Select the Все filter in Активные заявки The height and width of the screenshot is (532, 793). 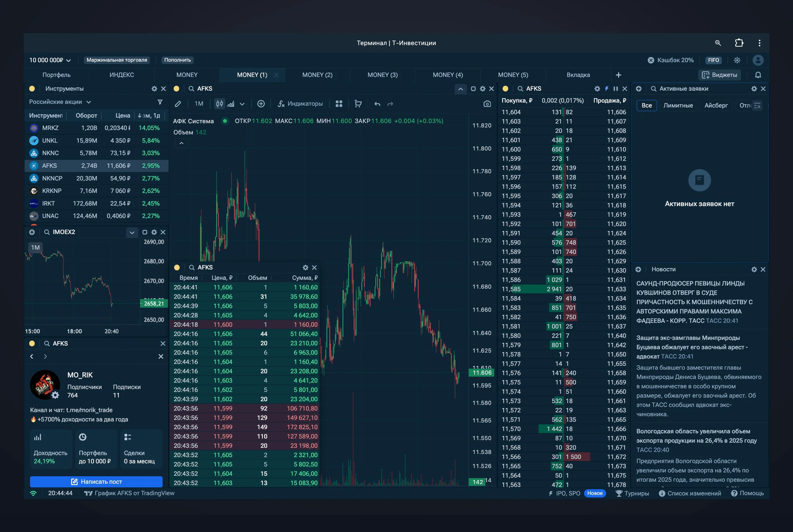646,105
